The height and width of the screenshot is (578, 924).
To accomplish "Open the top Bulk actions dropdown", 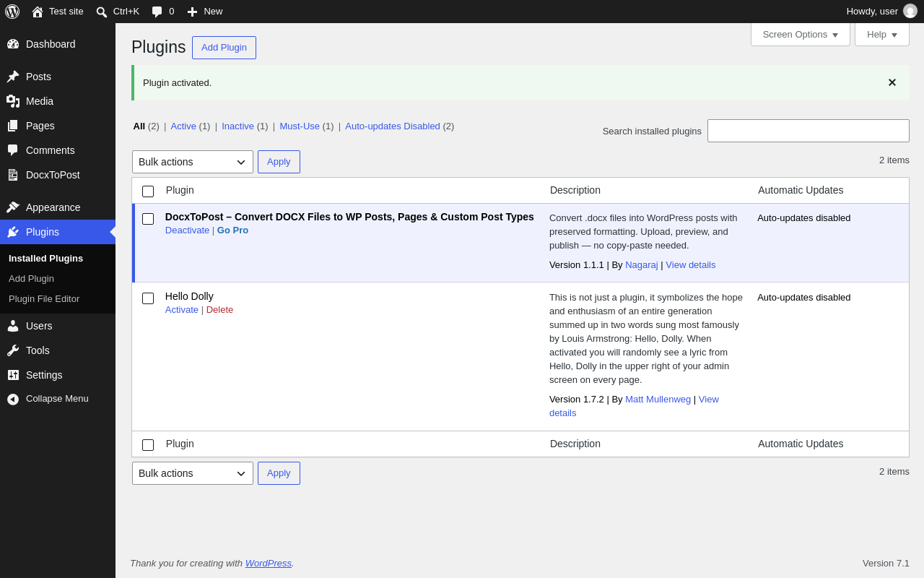I will (x=193, y=162).
